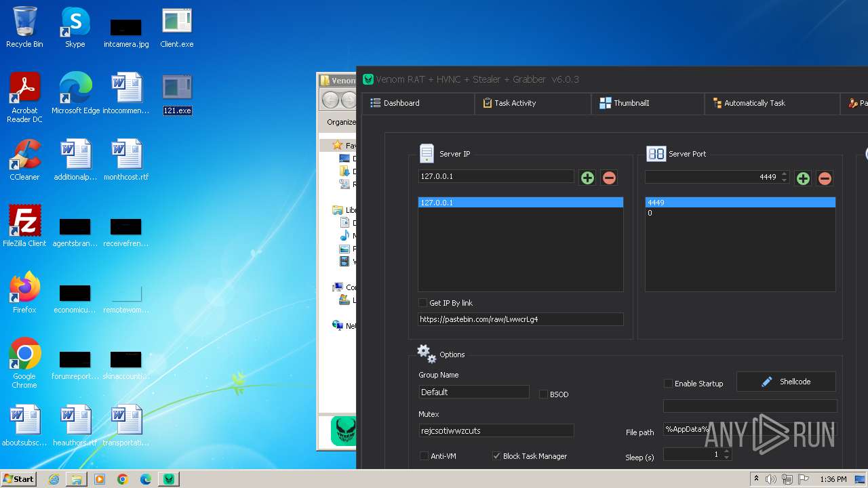The image size is (868, 488).
Task: Click the Server Port digits icon
Action: coord(656,154)
